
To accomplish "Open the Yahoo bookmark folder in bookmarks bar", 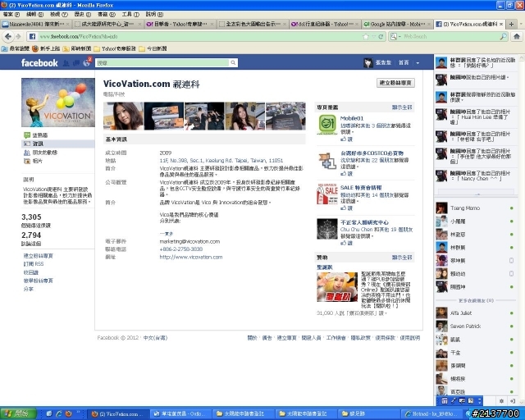I will (115, 49).
